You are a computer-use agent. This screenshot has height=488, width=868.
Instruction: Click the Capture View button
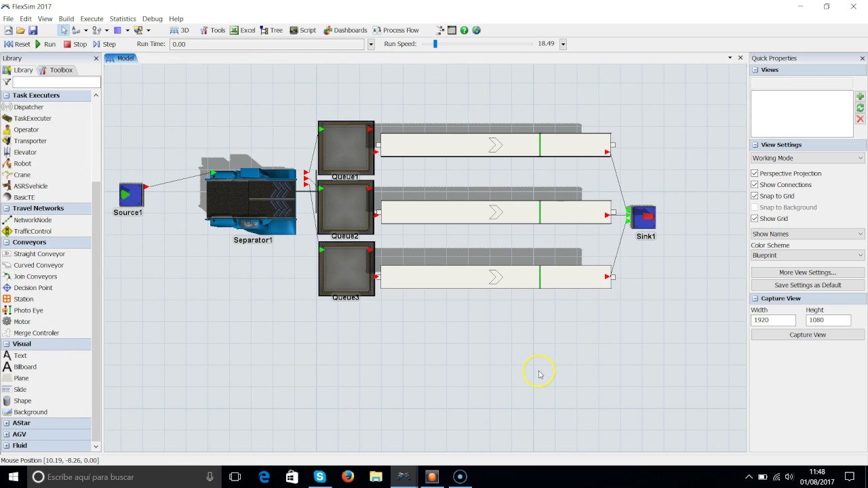(x=808, y=335)
